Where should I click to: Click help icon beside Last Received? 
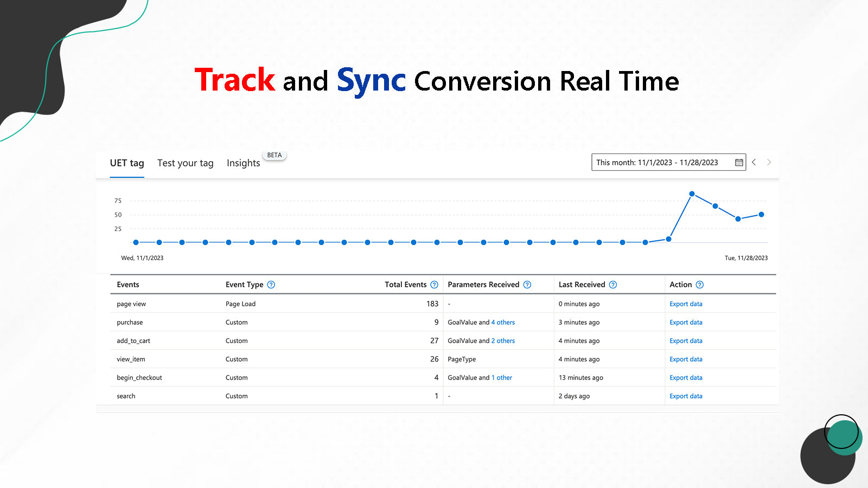[x=613, y=285]
